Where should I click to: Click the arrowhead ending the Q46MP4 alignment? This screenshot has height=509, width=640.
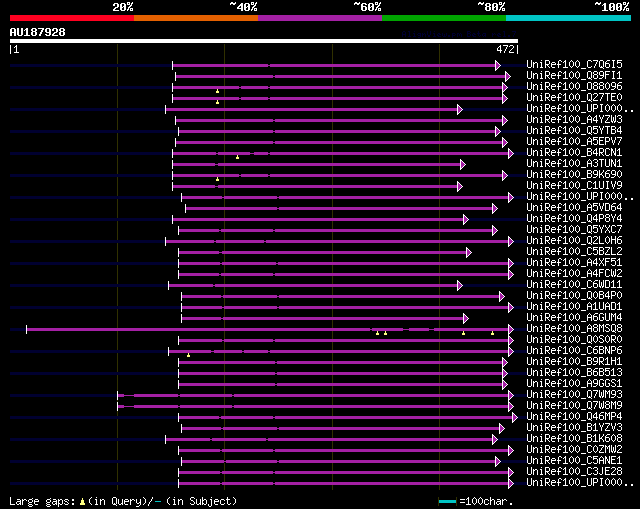514,418
